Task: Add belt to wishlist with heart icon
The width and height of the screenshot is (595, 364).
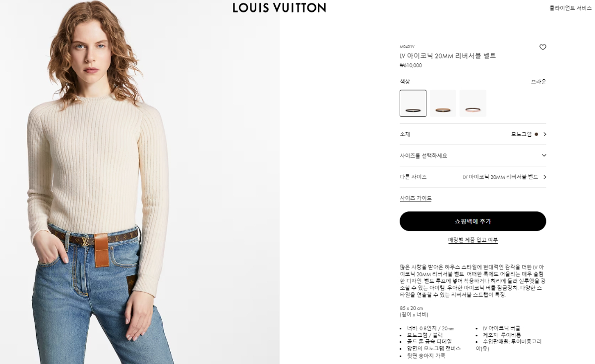Action: click(542, 47)
